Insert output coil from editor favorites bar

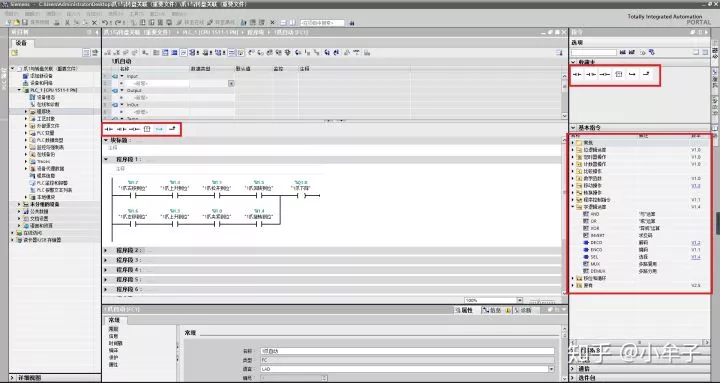click(x=134, y=130)
